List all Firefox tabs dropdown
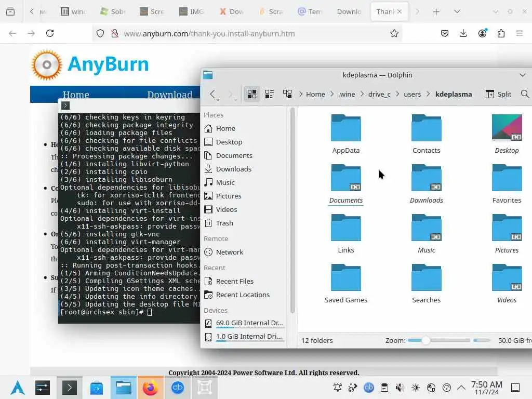Image resolution: width=532 pixels, height=399 pixels. click(x=457, y=11)
